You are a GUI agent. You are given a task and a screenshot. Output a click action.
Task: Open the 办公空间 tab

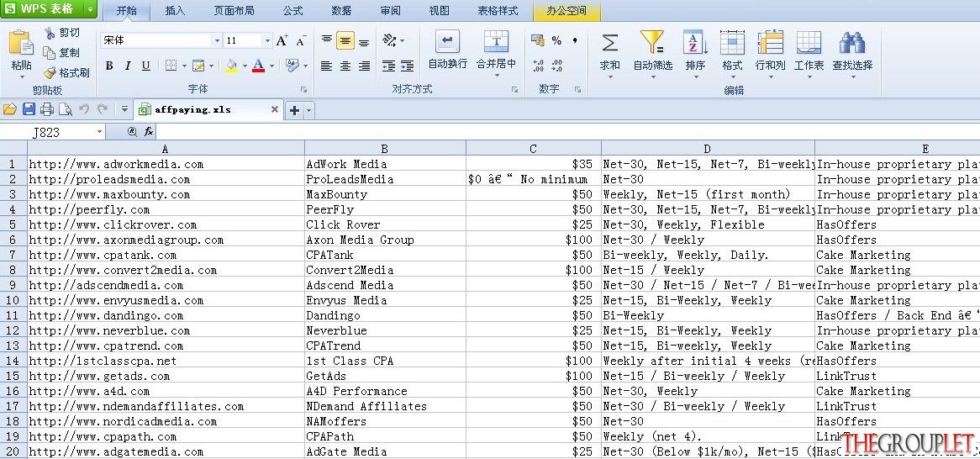[x=566, y=11]
